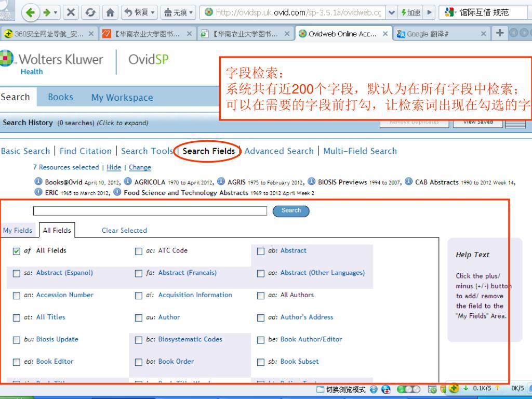Screen dimensions: 532x399
Task: Open the search engine selector icon
Action: tap(449, 13)
